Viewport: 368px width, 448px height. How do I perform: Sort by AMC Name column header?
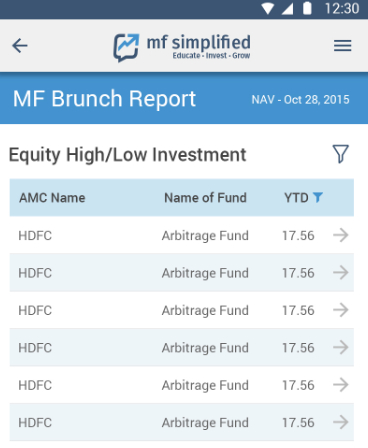coord(52,198)
